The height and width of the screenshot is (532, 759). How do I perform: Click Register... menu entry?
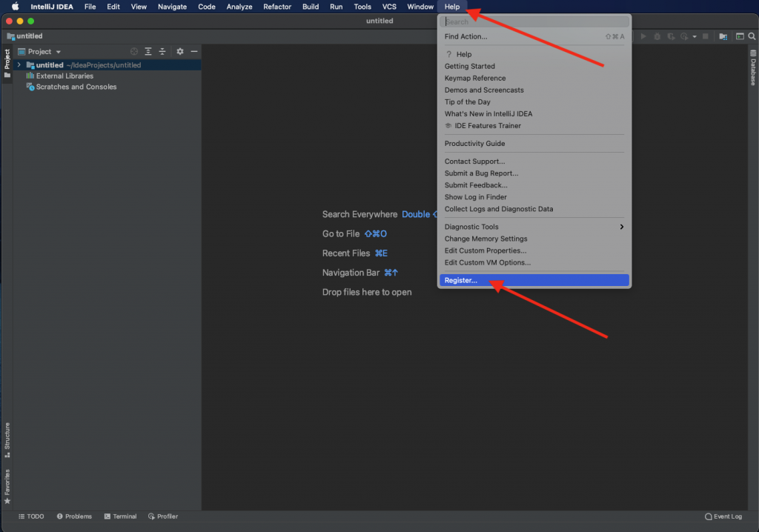pyautogui.click(x=534, y=280)
